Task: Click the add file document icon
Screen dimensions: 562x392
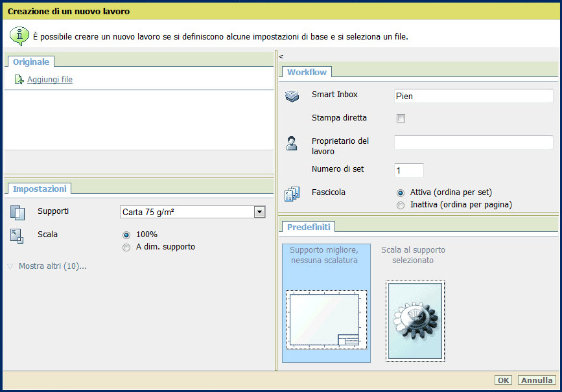Action: click(x=19, y=80)
